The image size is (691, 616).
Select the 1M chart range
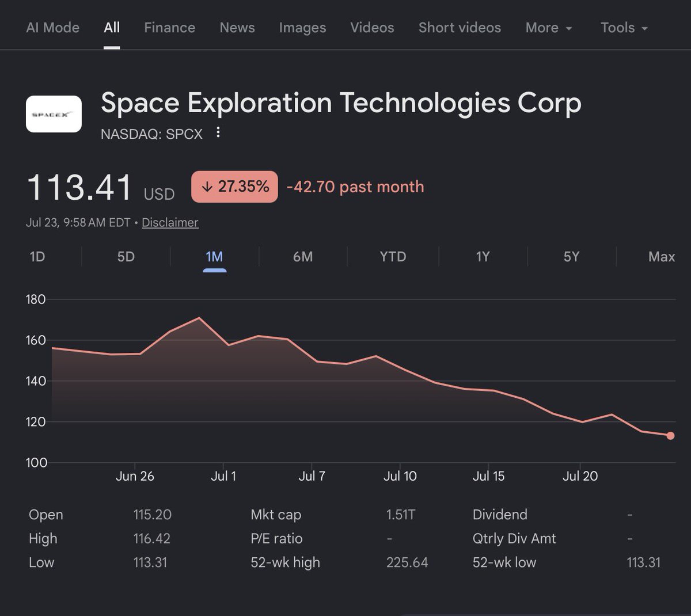[214, 257]
